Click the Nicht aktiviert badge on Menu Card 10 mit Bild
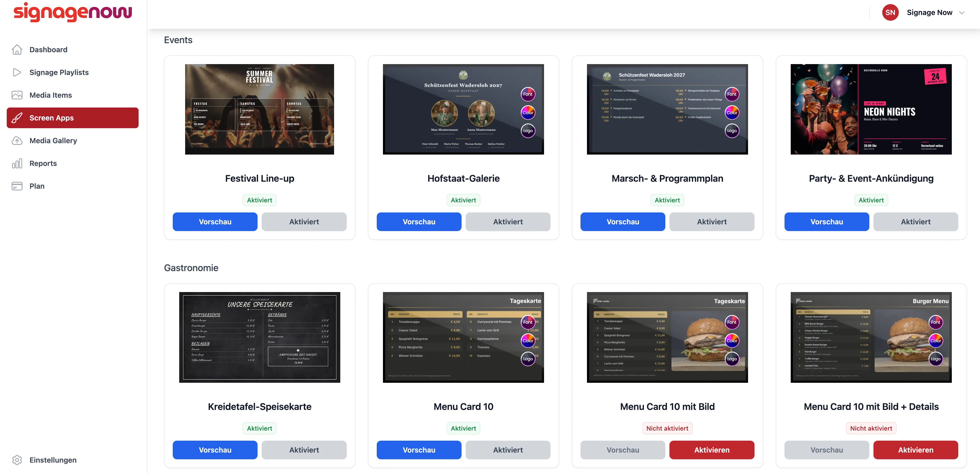 (667, 429)
